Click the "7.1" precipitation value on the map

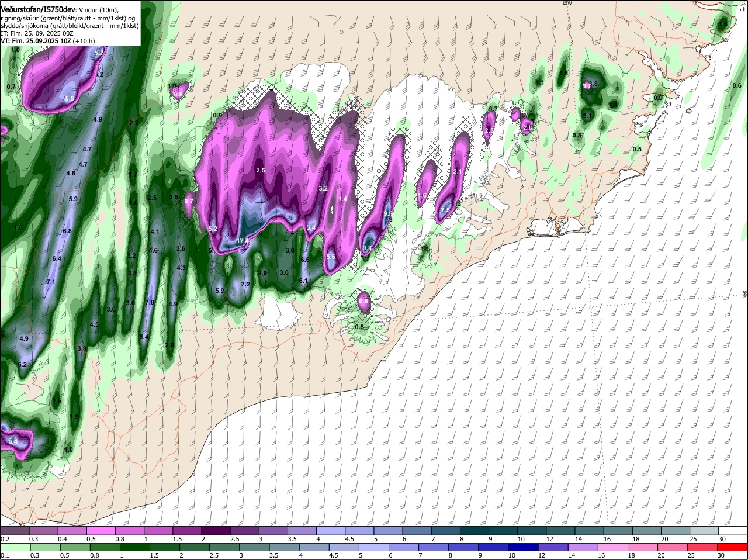point(50,282)
